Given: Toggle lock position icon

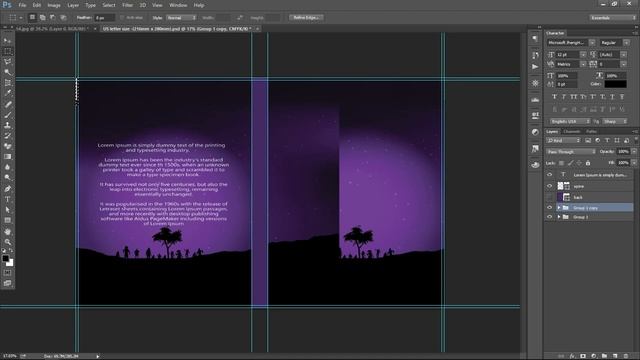Looking at the screenshot, I should click(579, 163).
